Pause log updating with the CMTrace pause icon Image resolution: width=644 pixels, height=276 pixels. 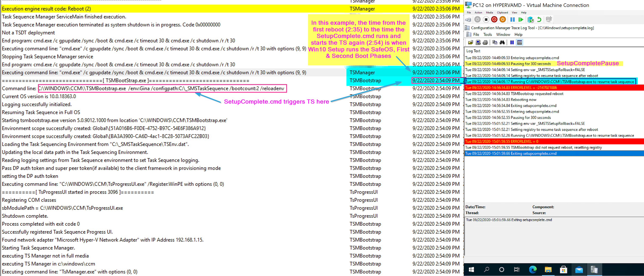tap(512, 42)
